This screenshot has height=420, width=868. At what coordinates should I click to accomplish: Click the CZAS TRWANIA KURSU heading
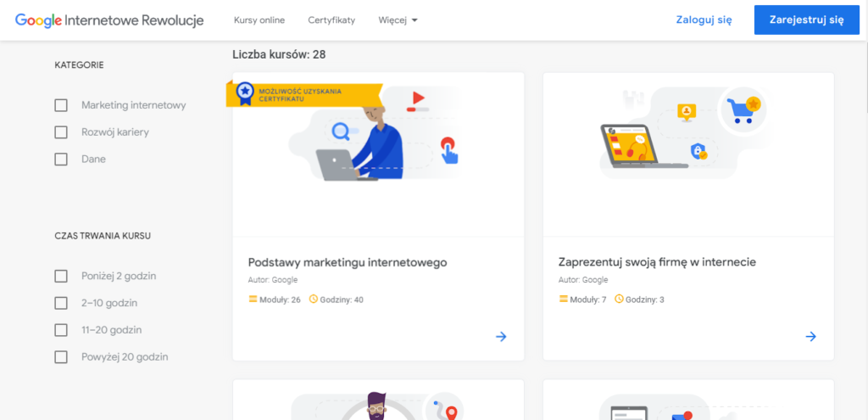point(103,236)
